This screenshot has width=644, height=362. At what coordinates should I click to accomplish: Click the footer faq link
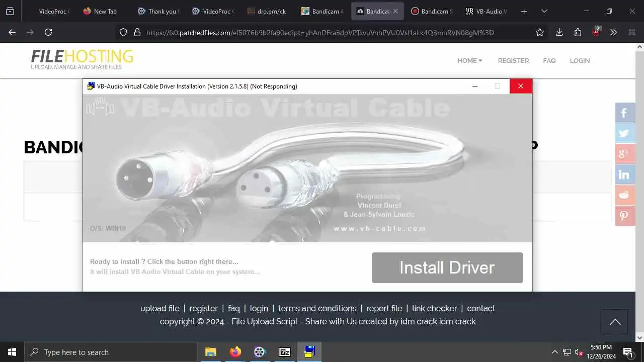[233, 308]
